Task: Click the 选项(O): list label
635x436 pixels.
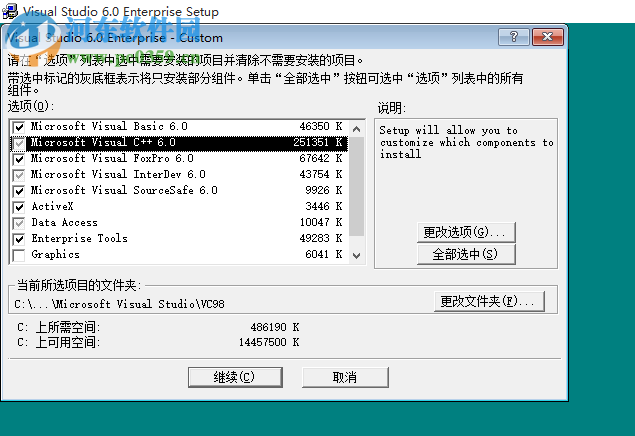Action: pyautogui.click(x=31, y=106)
